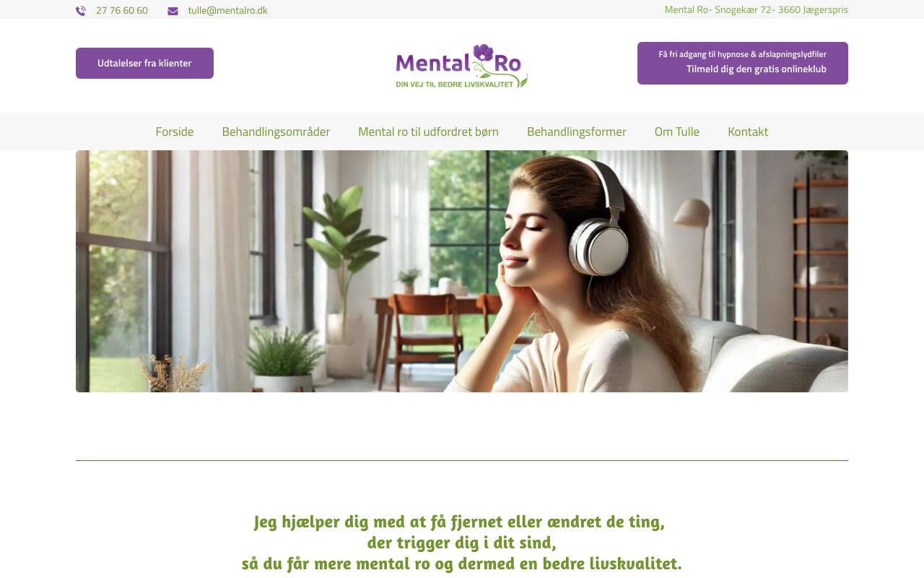Click the envelope email icon

(x=173, y=11)
